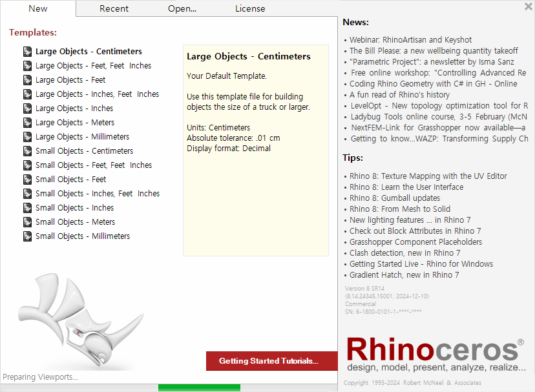Click icon beside Small Objects - Feet, Feet Inches
This screenshot has height=392, width=535.
27,165
